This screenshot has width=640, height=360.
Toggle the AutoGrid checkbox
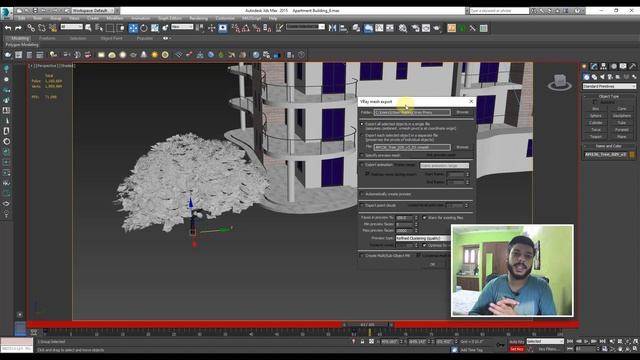pyautogui.click(x=595, y=102)
